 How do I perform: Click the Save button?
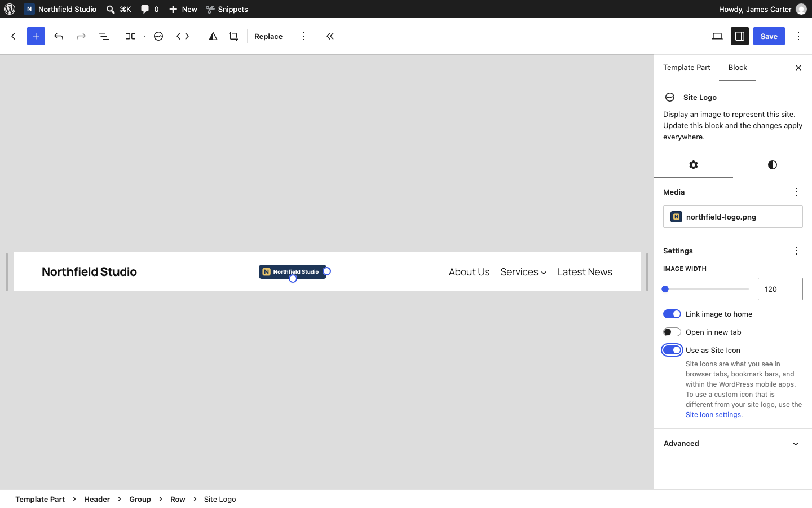[x=769, y=36]
